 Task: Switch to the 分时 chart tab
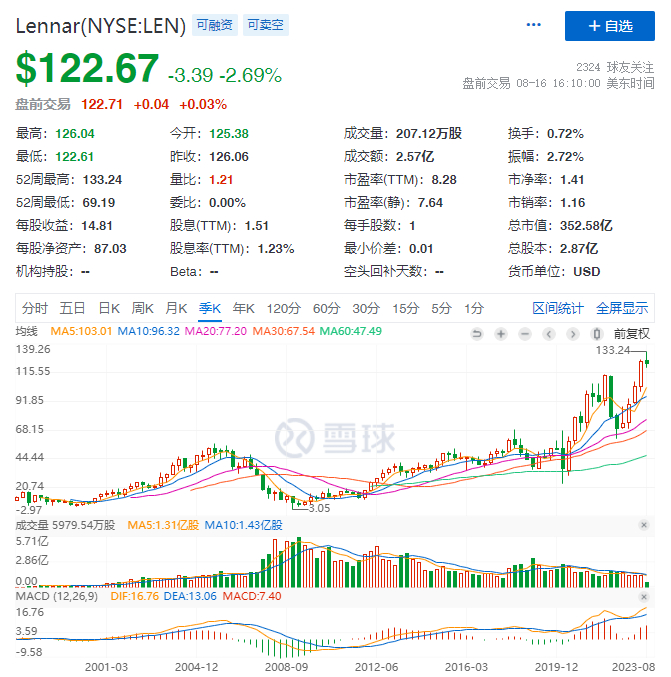35,308
